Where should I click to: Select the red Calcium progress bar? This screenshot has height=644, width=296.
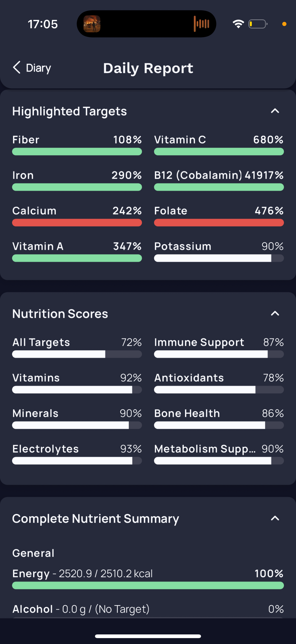click(x=77, y=223)
